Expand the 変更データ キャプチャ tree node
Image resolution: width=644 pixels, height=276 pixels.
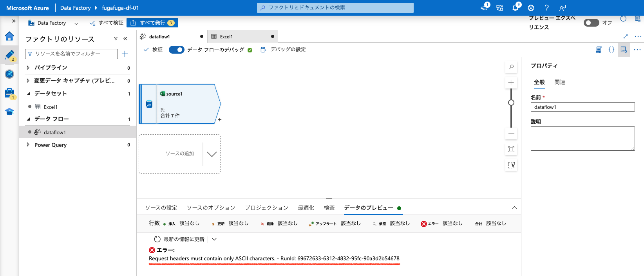pyautogui.click(x=28, y=81)
